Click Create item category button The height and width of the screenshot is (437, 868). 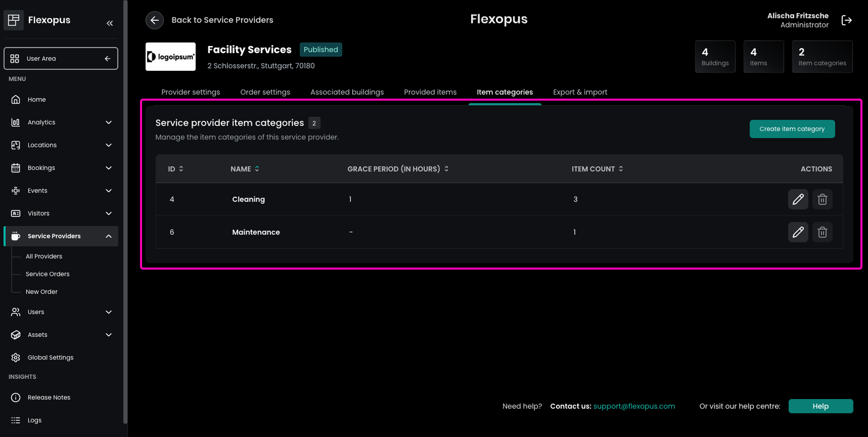click(x=792, y=129)
